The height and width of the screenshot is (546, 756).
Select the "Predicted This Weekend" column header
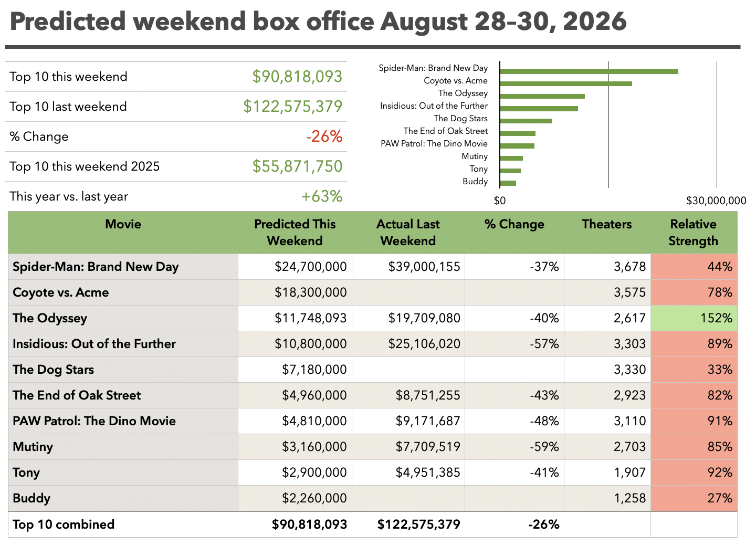[295, 233]
